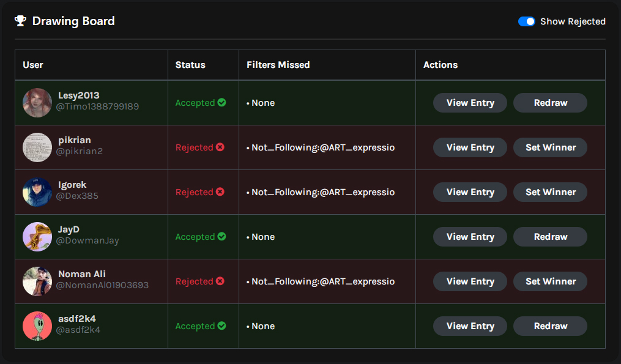Screen dimensions: 621x364
Task: Click the Filters Missed column header
Action: tap(278, 65)
